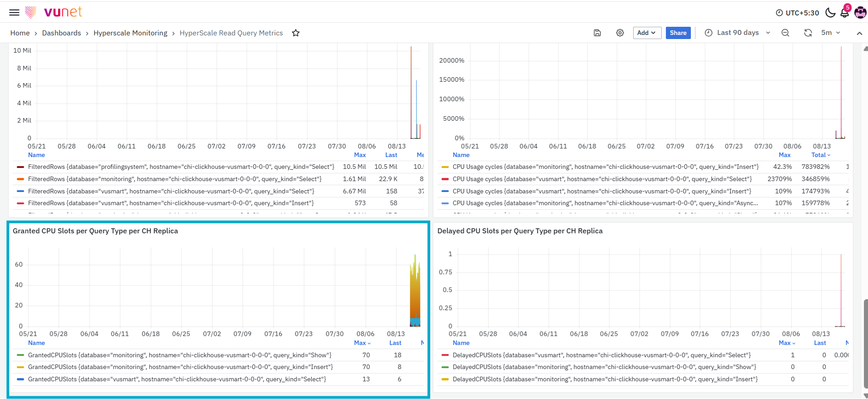
Task: Toggle GrantedCPUSlots monitoring Show series
Action: pos(180,355)
